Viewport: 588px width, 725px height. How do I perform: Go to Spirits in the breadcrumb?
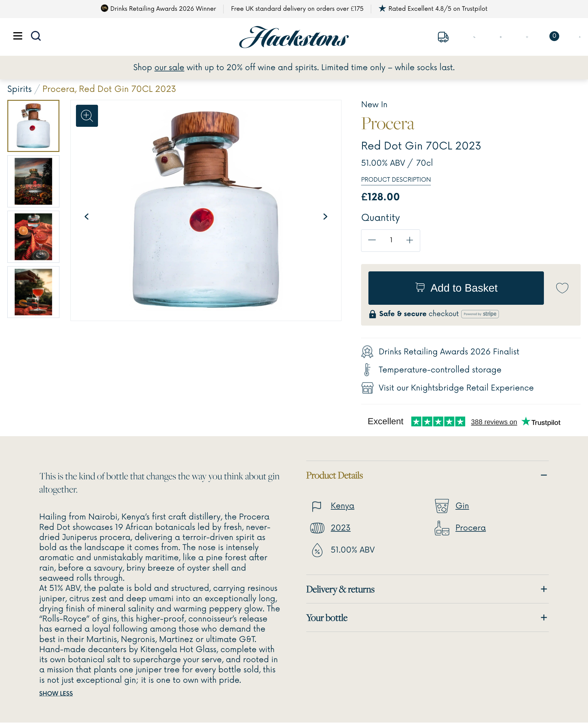pos(19,89)
